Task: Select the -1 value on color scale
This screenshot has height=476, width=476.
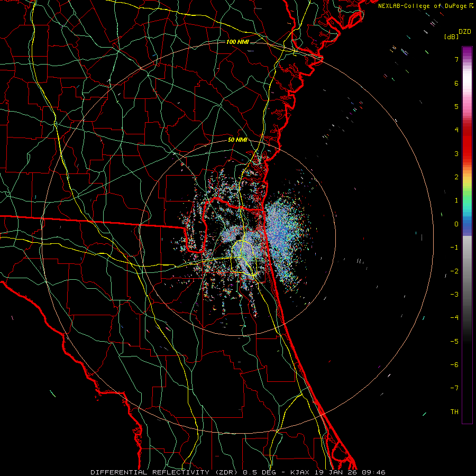Action: [x=454, y=248]
